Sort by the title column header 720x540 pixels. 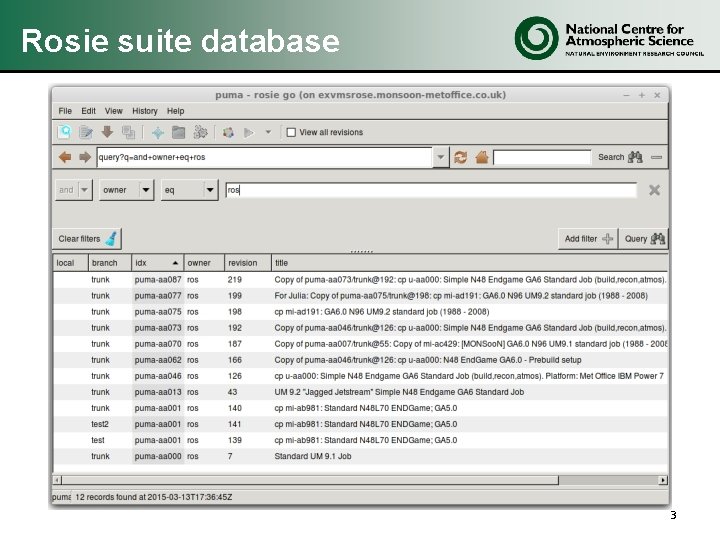pyautogui.click(x=469, y=263)
